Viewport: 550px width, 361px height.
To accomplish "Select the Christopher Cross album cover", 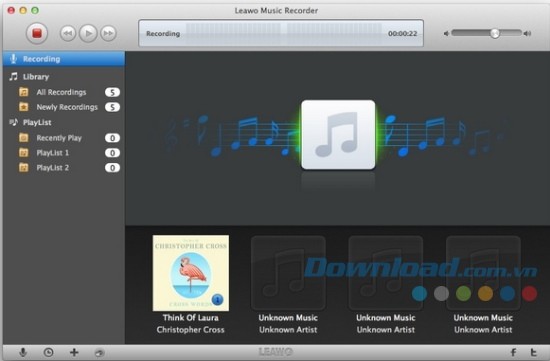I will pyautogui.click(x=191, y=273).
